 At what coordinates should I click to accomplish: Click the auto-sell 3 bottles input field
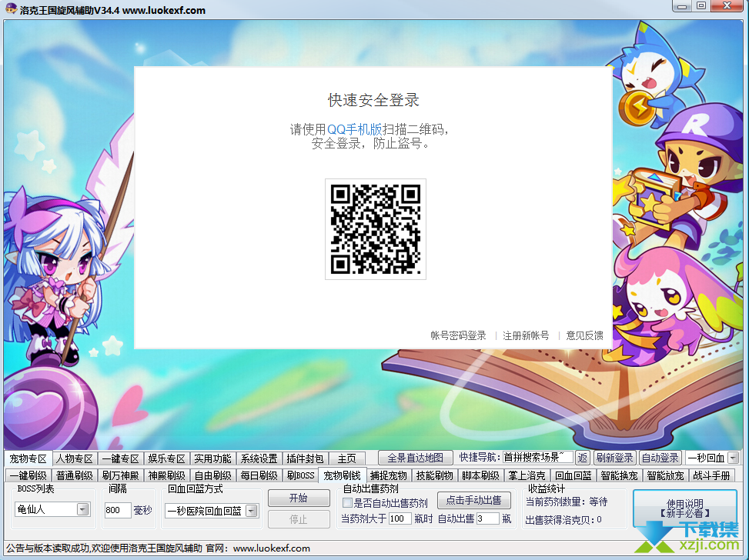(x=488, y=518)
